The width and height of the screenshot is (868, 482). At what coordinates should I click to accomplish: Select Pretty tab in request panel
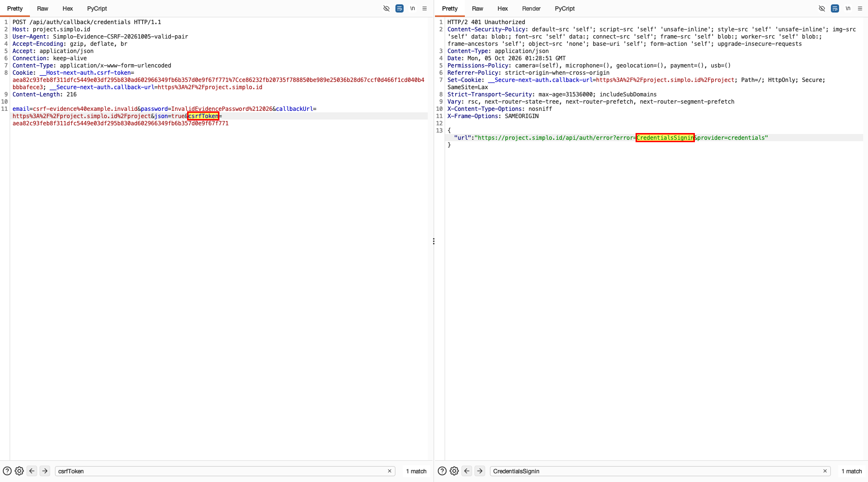[x=15, y=9]
